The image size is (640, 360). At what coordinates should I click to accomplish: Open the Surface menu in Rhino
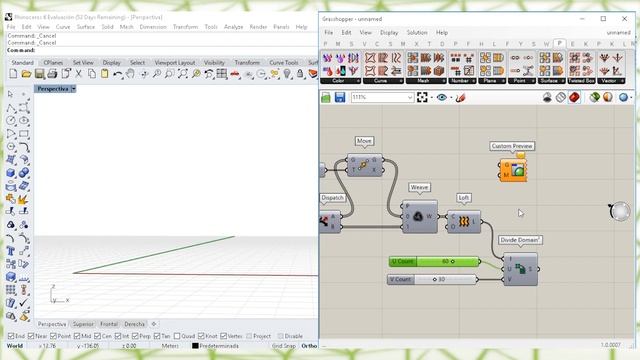(x=86, y=27)
